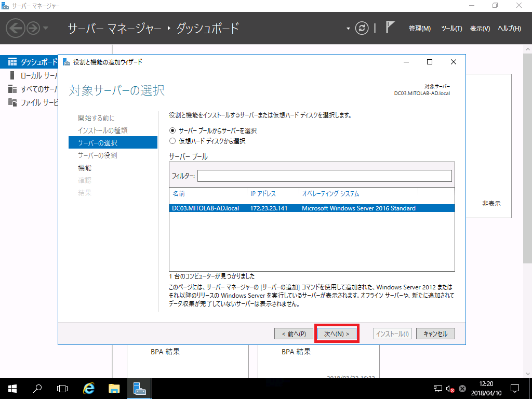Open Task View on the taskbar
The height and width of the screenshot is (399, 532).
[62, 388]
